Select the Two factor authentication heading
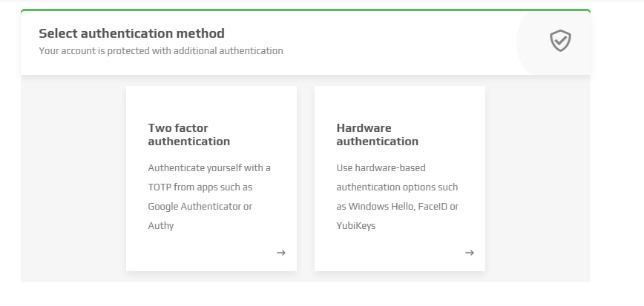Screen dimensions: 644x306 pyautogui.click(x=189, y=135)
